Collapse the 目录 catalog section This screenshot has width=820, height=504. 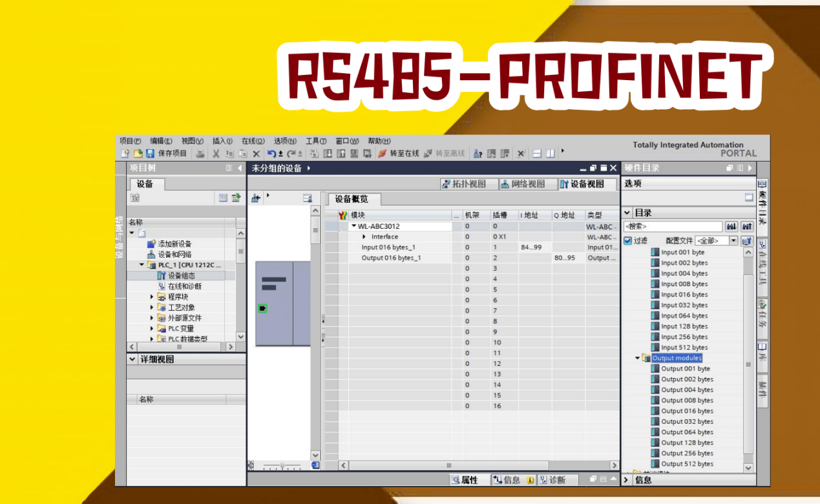click(x=627, y=213)
